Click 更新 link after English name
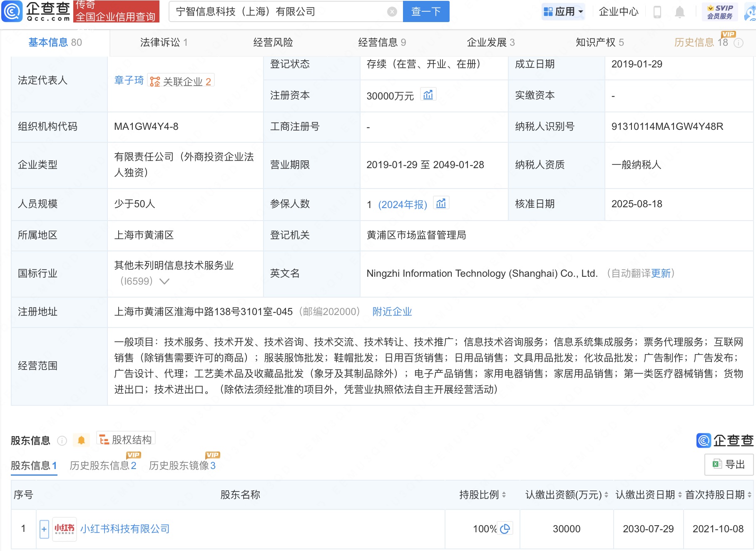 661,273
